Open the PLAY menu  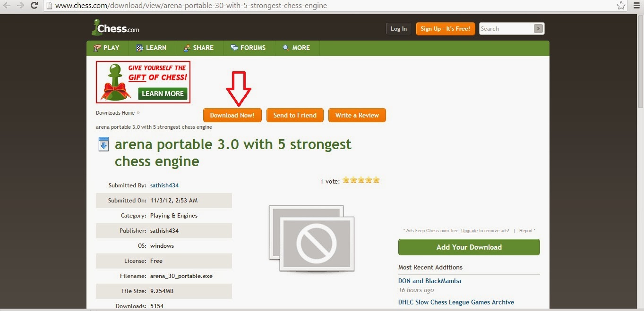(x=106, y=48)
